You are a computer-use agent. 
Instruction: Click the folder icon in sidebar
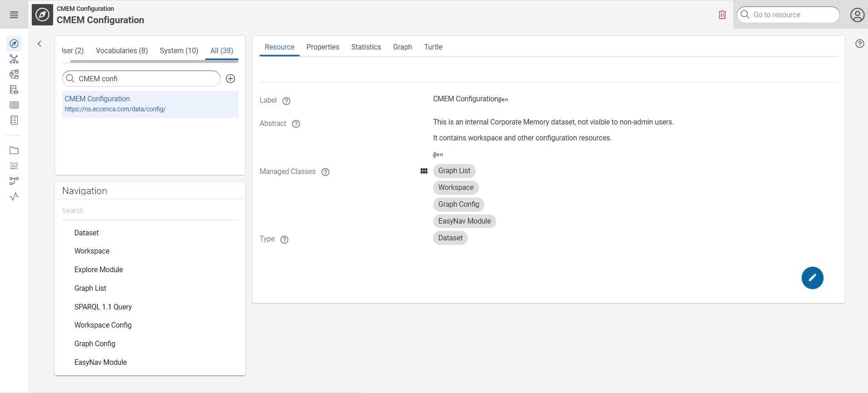(x=14, y=150)
